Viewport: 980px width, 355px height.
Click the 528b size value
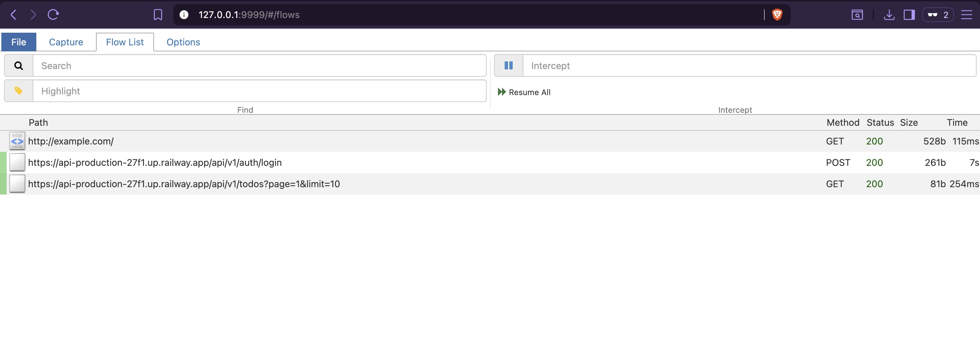(934, 141)
